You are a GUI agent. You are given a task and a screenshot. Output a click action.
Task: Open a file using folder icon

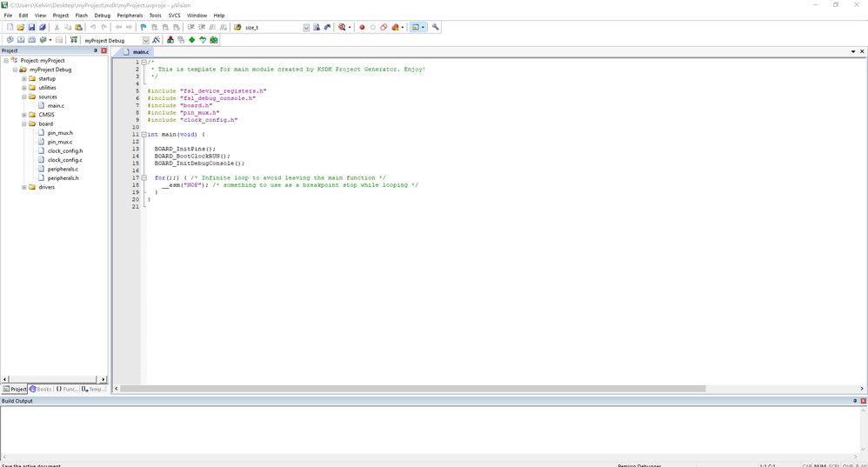coord(21,27)
